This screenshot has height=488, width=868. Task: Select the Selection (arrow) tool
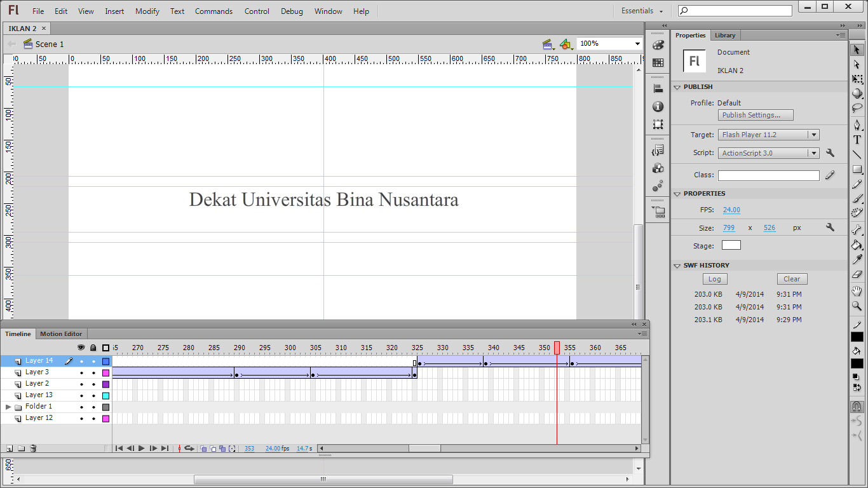857,50
